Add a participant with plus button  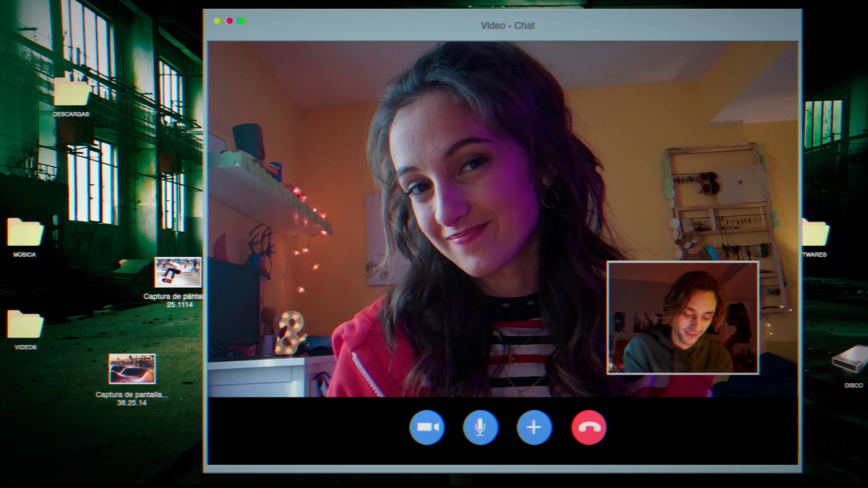click(x=534, y=427)
